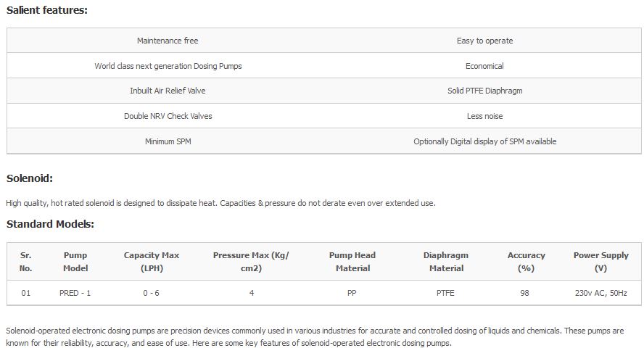Click the Accuracy value 98 cell
The width and height of the screenshot is (644, 356).
[x=524, y=293]
